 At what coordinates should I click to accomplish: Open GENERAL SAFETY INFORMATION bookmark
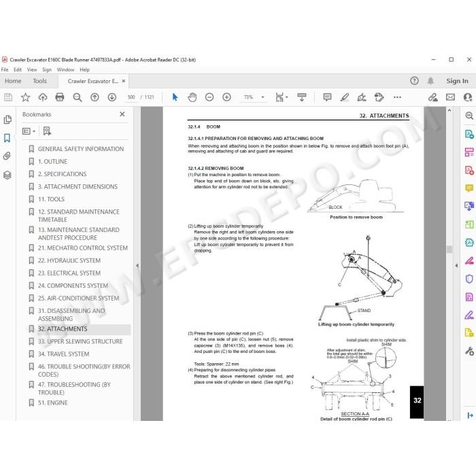pyautogui.click(x=81, y=149)
